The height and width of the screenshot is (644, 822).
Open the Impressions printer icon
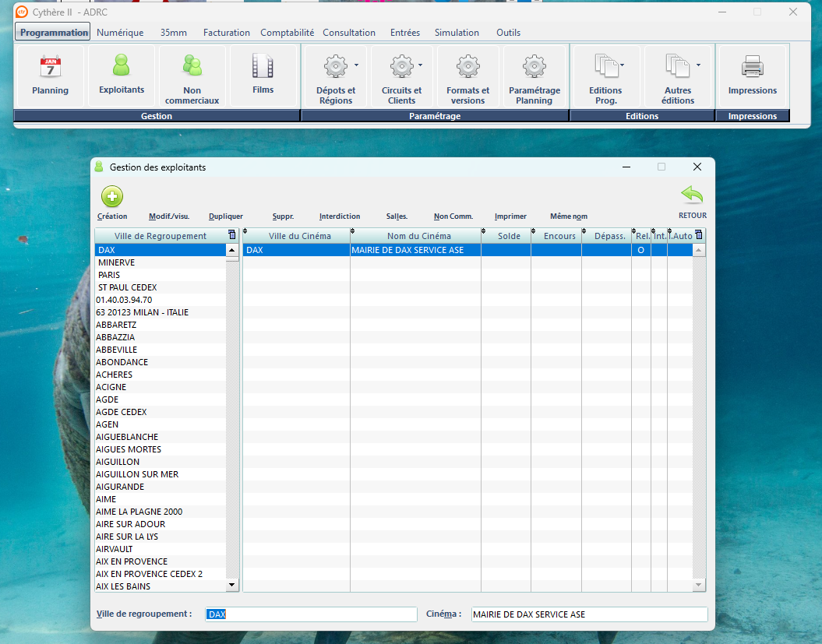click(x=752, y=68)
